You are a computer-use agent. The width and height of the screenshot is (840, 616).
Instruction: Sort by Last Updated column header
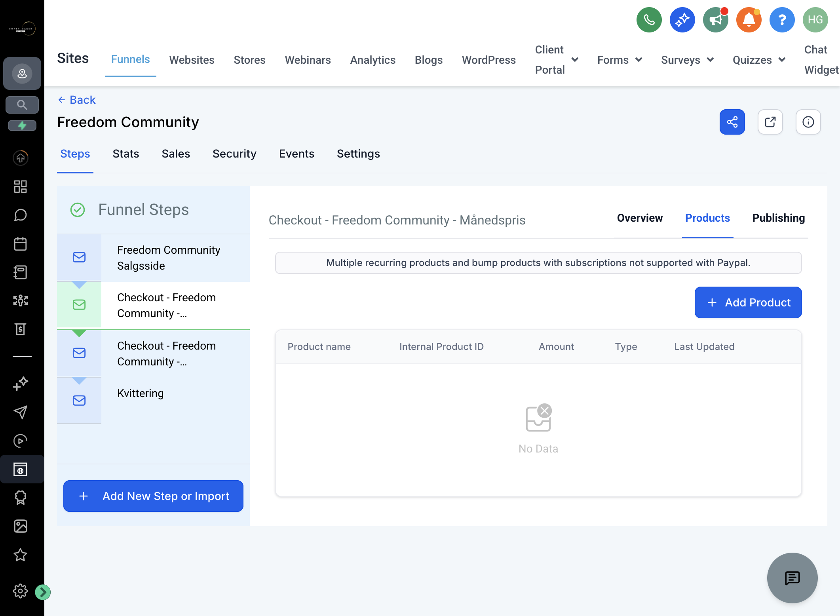tap(704, 347)
